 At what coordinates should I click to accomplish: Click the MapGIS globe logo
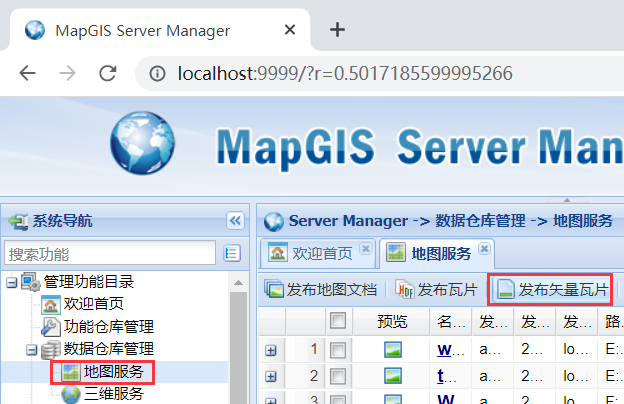coord(142,143)
